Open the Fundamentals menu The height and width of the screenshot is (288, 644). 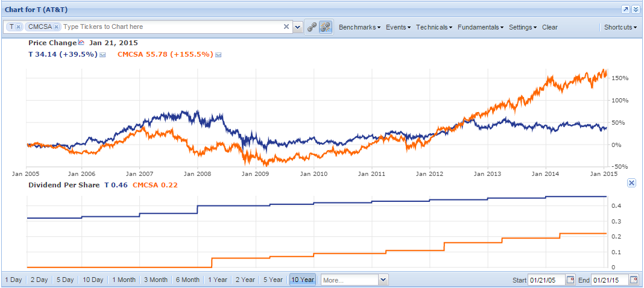481,27
